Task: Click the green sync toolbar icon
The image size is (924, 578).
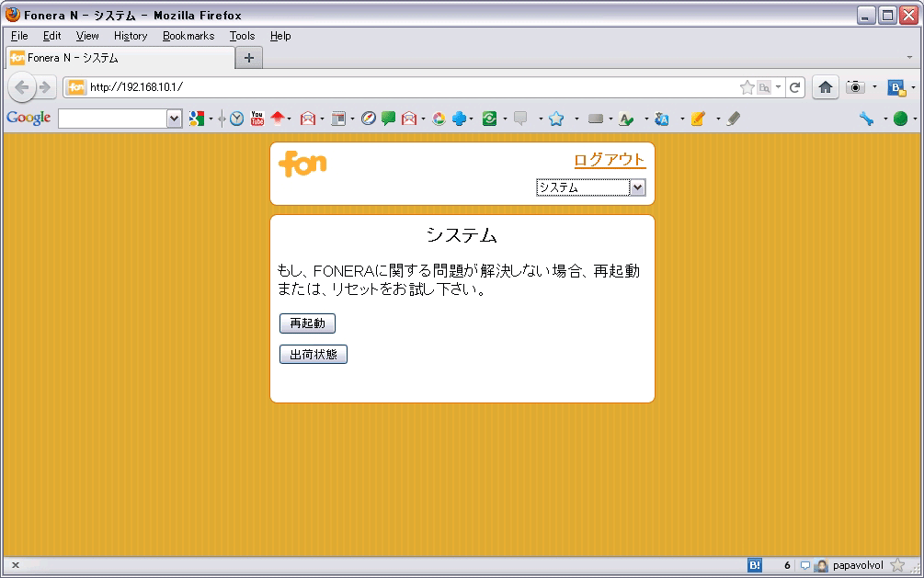Action: pos(489,119)
